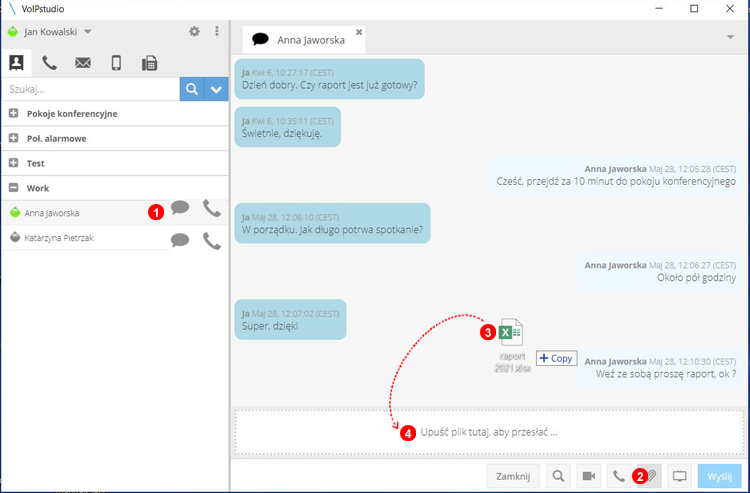750x493 pixels.
Task: Expand the Pokoje konferencyjne group
Action: pyautogui.click(x=14, y=114)
